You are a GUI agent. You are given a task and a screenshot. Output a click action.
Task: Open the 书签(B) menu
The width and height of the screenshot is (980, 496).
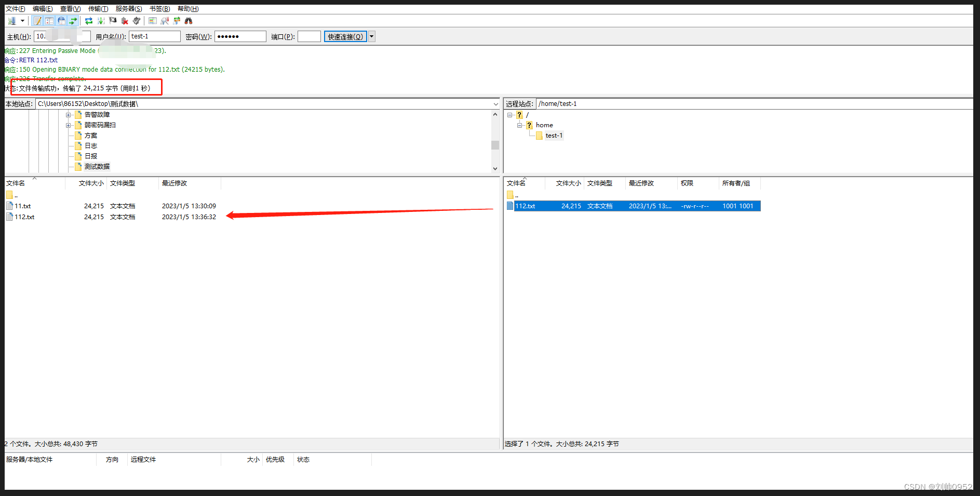point(159,9)
